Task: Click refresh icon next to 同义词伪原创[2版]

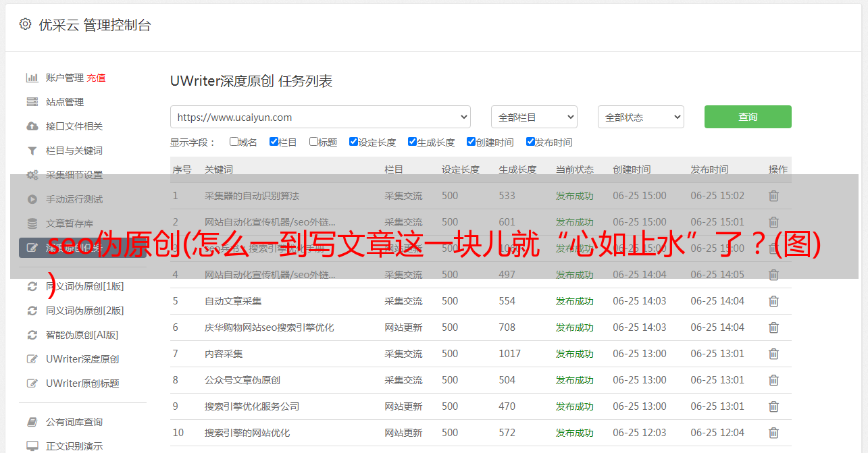Action: (32, 311)
